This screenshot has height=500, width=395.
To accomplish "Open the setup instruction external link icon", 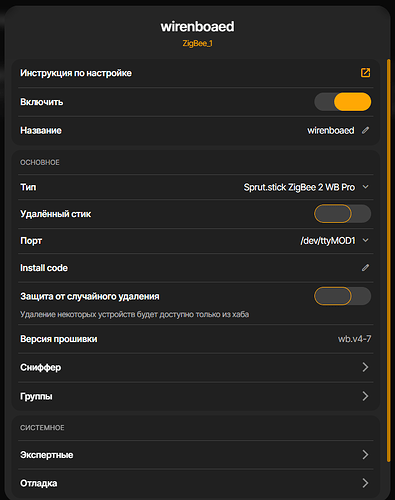I will [x=365, y=73].
